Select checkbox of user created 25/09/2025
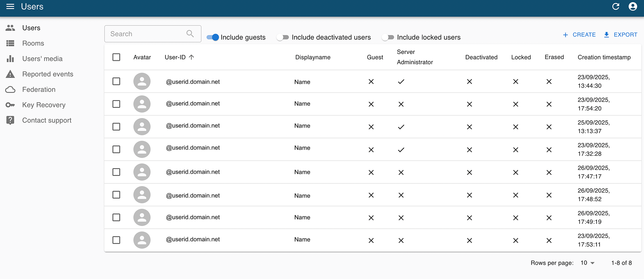644x279 pixels. 116,127
